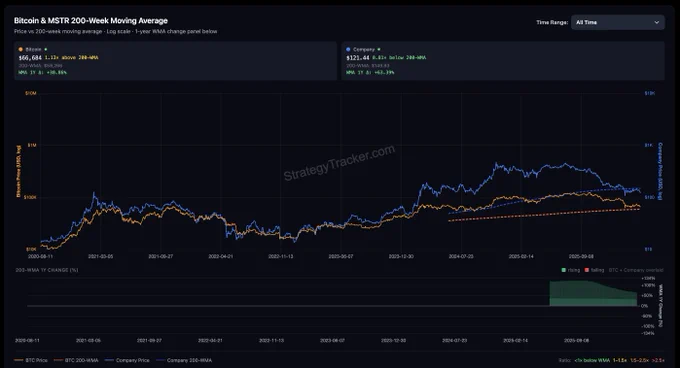
Task: Click the red falling legend swatch
Action: (x=587, y=270)
